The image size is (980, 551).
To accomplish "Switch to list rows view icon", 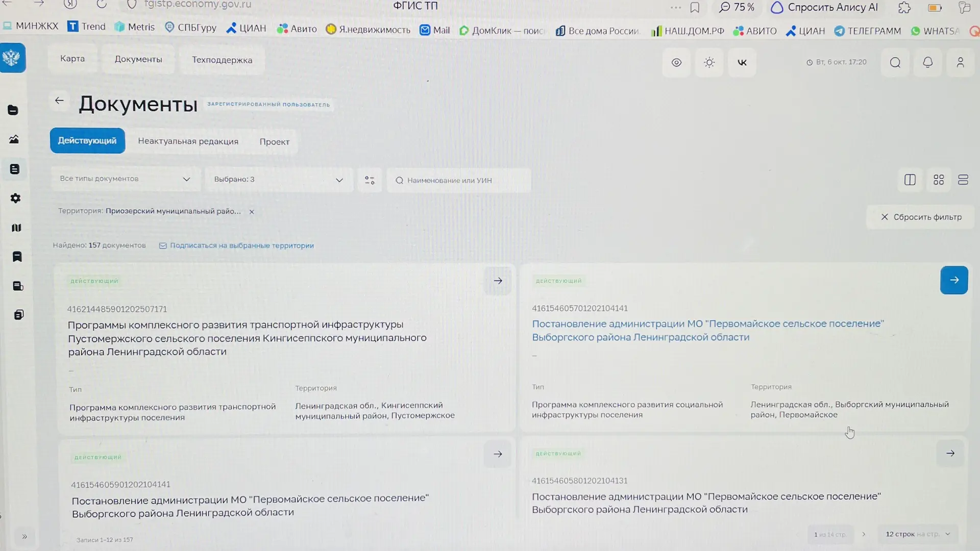I will pos(963,180).
